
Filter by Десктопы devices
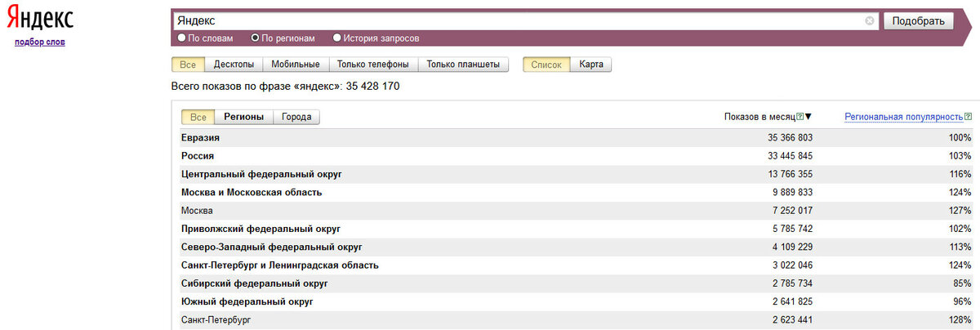point(234,65)
